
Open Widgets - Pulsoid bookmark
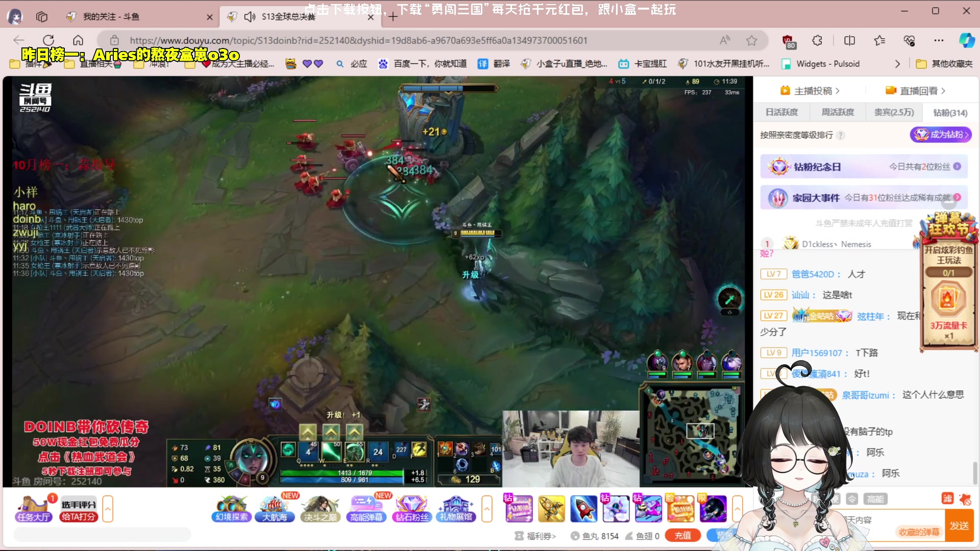tap(821, 64)
